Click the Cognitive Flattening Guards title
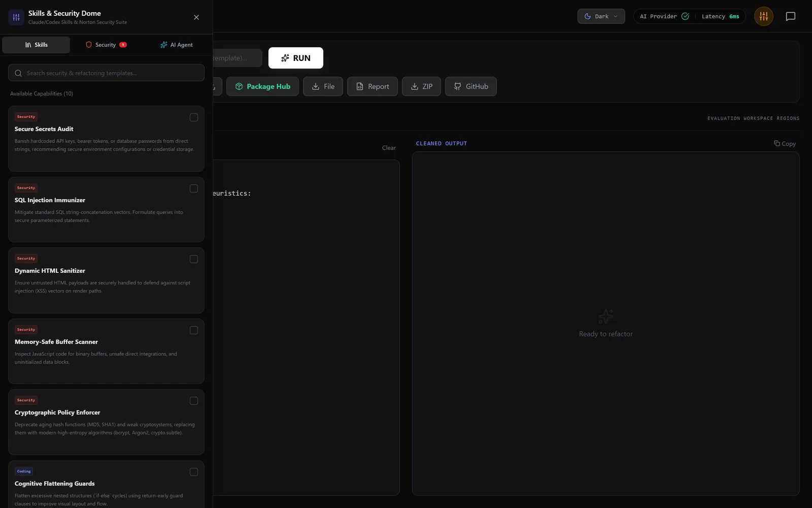The height and width of the screenshot is (508, 812). (54, 484)
